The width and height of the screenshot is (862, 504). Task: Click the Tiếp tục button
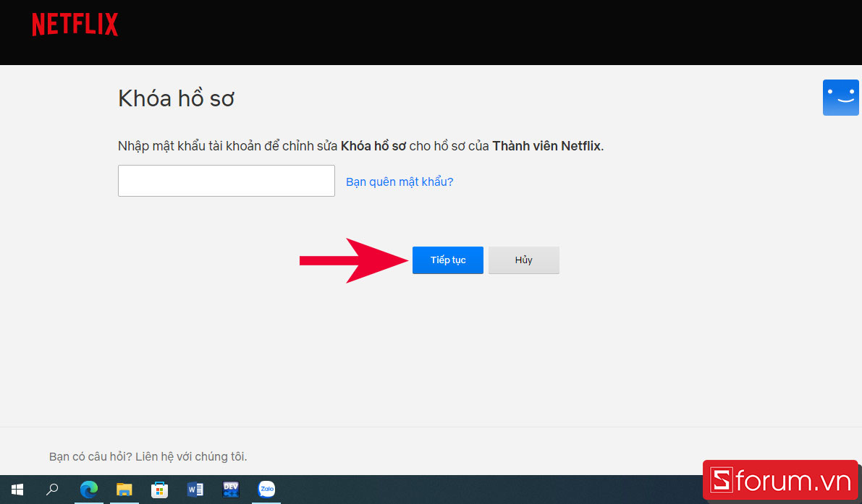tap(448, 260)
